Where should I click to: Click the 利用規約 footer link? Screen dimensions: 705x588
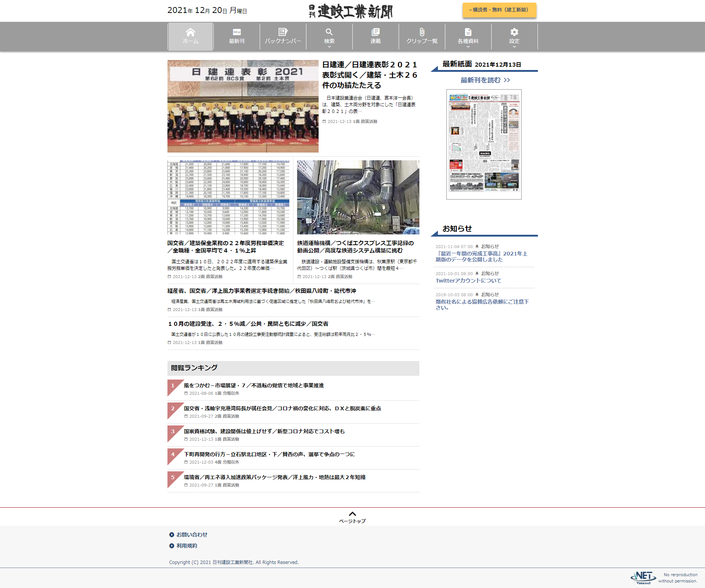point(187,546)
